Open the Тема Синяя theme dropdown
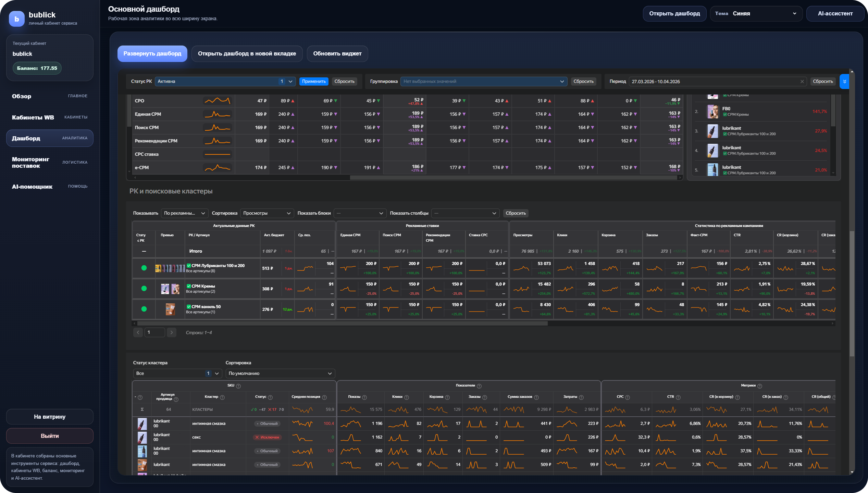This screenshot has width=868, height=493. [x=756, y=14]
